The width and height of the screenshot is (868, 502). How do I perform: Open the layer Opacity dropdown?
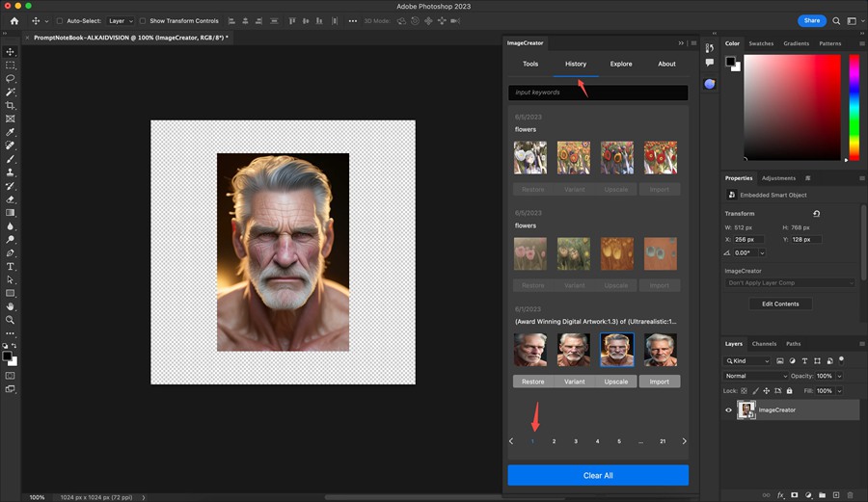pos(839,376)
